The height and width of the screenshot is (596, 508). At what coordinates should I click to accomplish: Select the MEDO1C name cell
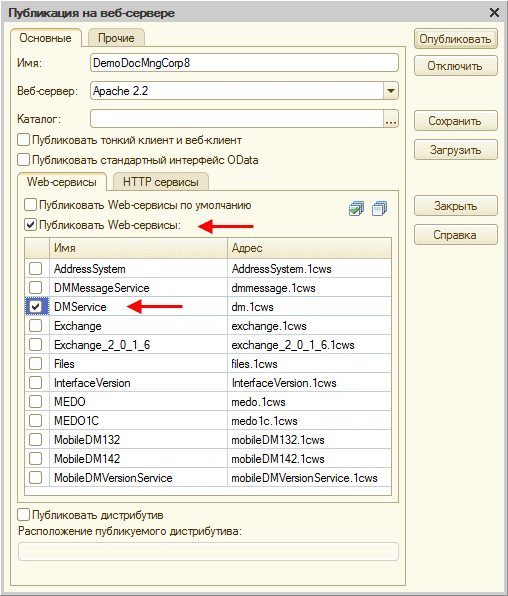point(138,421)
